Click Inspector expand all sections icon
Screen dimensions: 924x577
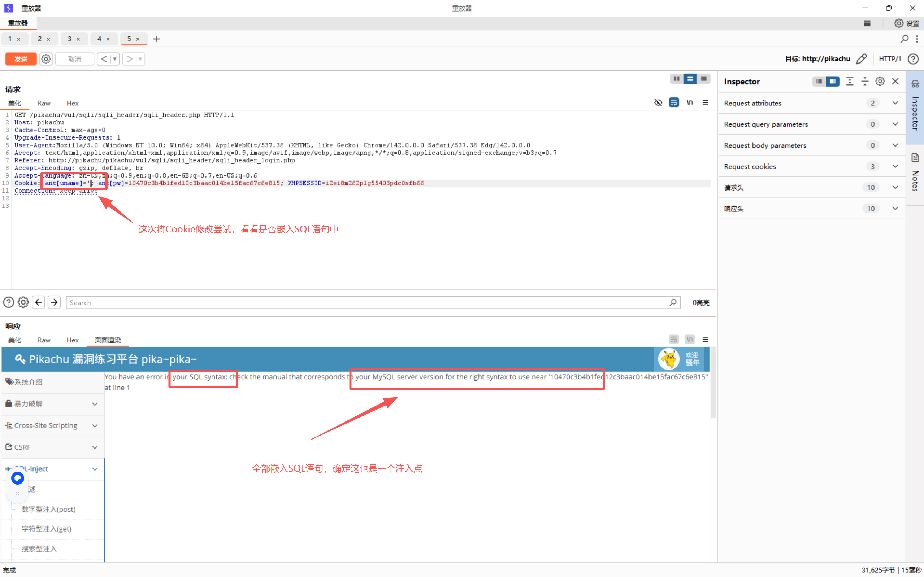click(x=850, y=81)
